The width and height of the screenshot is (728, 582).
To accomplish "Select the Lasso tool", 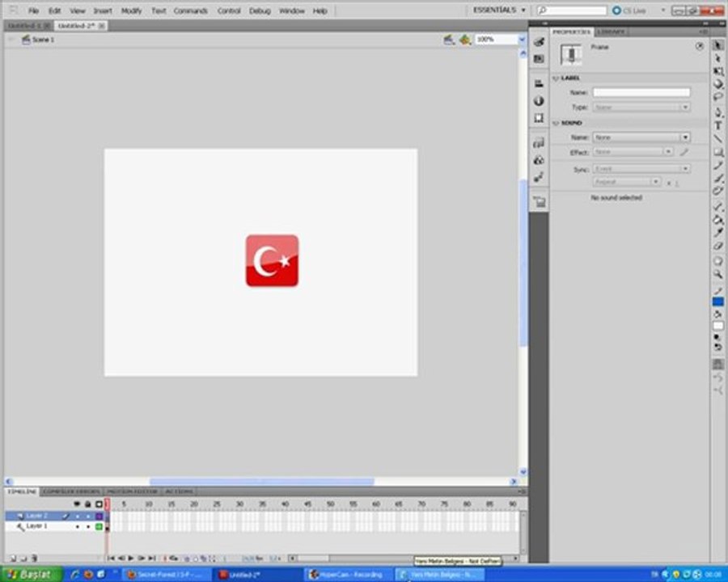I will (x=717, y=97).
